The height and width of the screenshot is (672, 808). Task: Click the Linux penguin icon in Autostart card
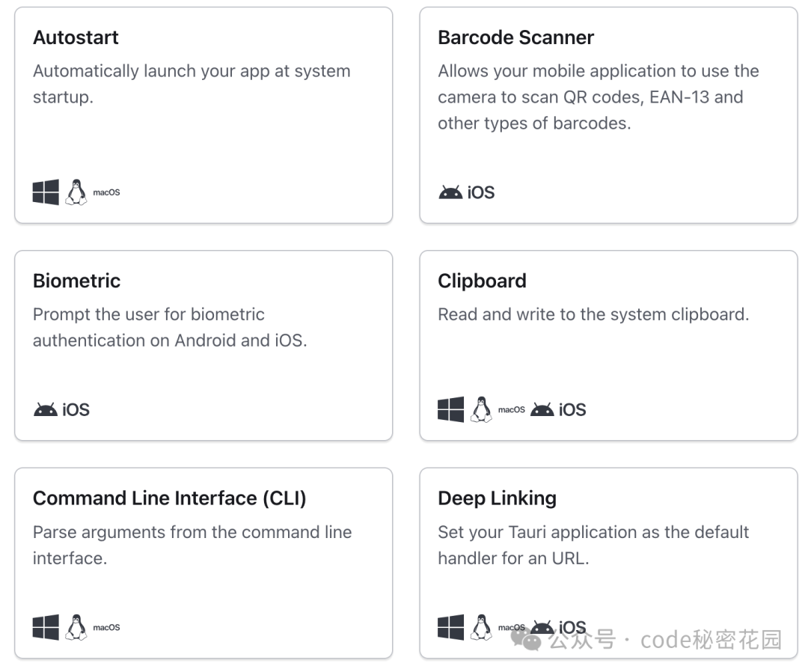tap(76, 192)
